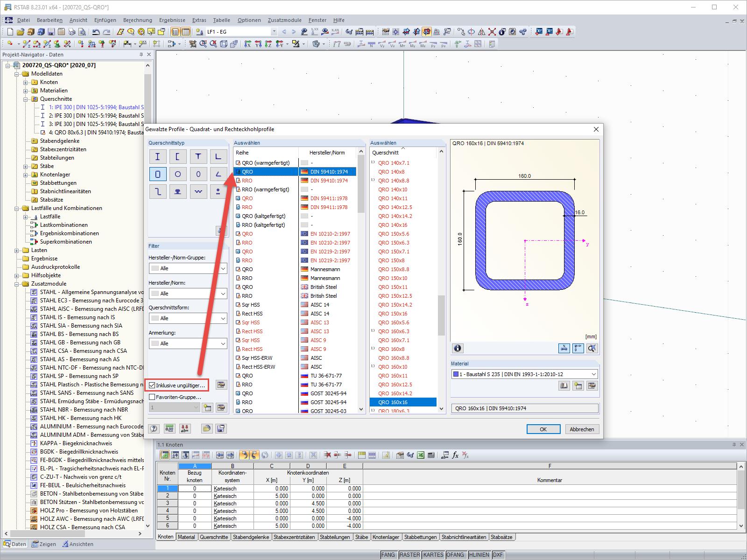
Task: Switch to the Querschnitte table tab
Action: click(214, 537)
